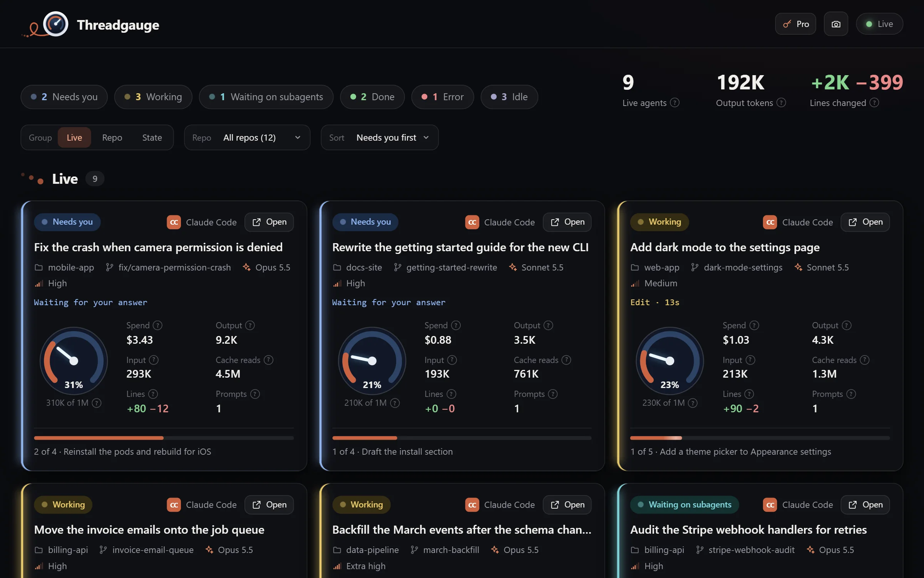Click title Rewrite the getting started guide
924x578 pixels.
[460, 247]
